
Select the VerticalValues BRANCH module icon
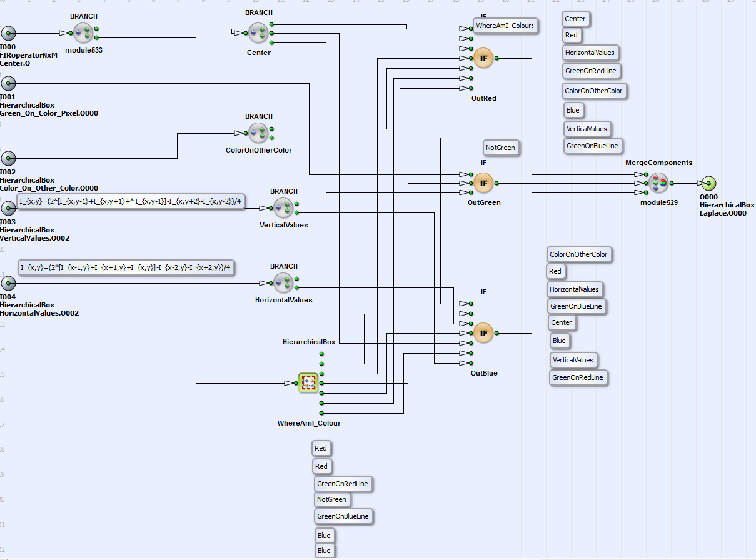point(283,207)
